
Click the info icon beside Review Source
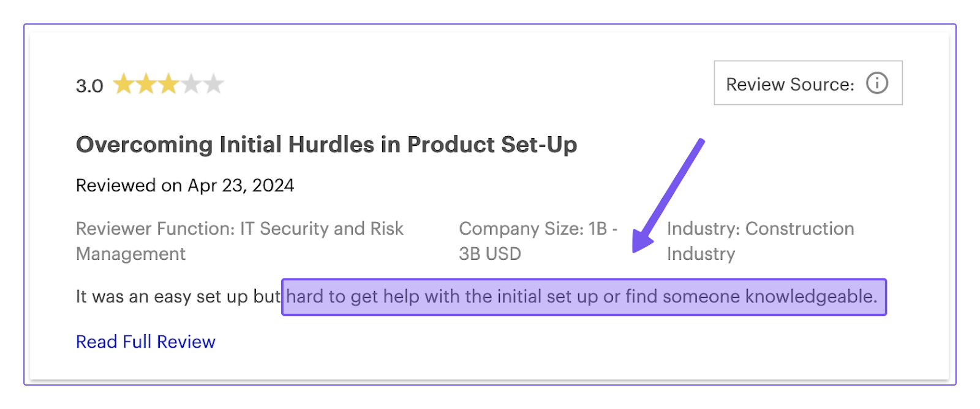pos(876,83)
